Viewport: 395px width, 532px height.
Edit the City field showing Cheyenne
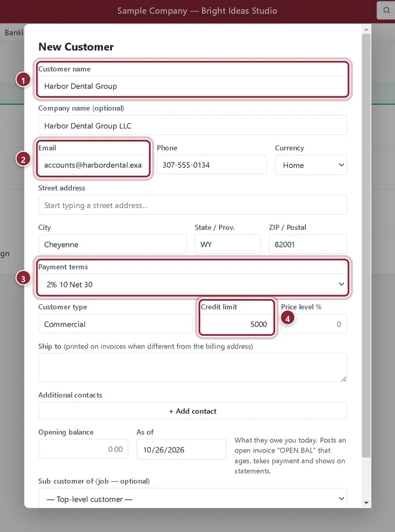tap(113, 244)
